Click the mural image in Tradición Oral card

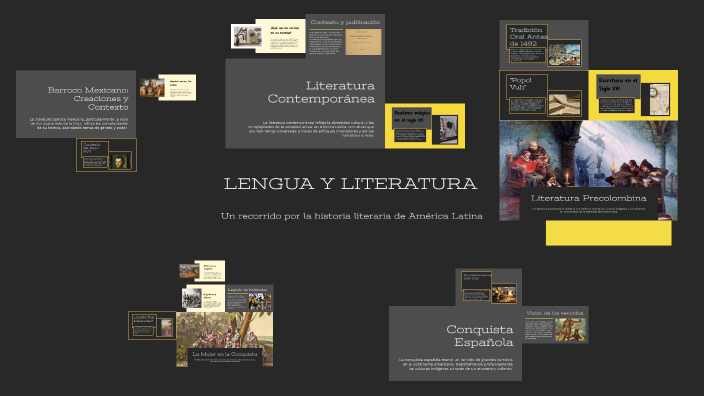click(x=564, y=55)
